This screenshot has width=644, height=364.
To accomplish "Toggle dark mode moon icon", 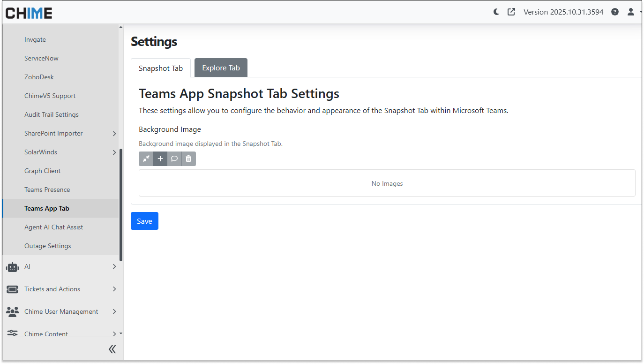I will pyautogui.click(x=496, y=12).
